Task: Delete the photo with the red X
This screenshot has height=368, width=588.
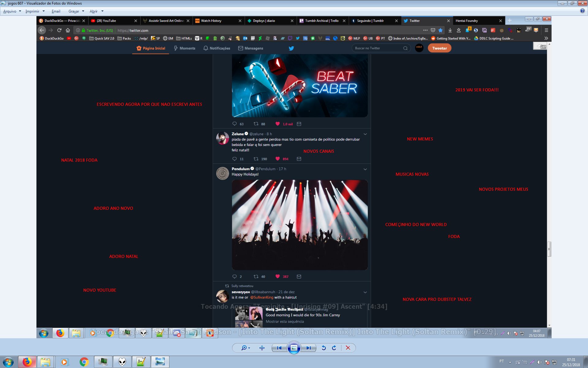Action: (348, 348)
